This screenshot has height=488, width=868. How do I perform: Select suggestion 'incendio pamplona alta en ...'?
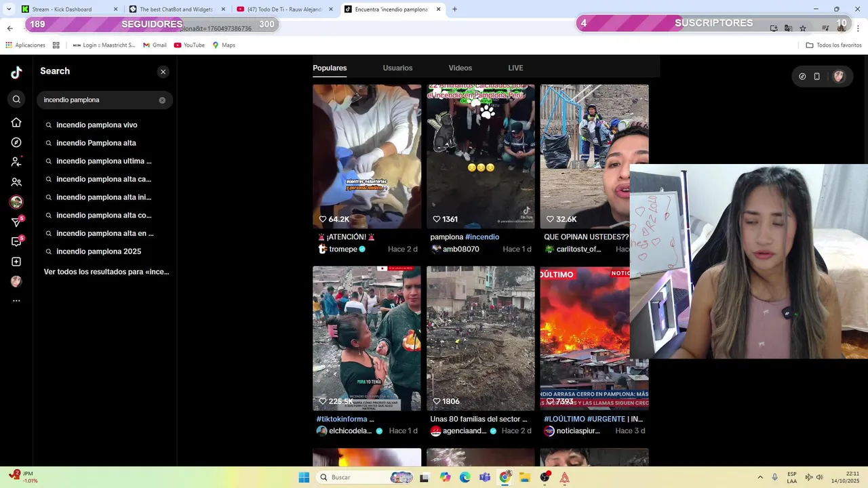[105, 233]
